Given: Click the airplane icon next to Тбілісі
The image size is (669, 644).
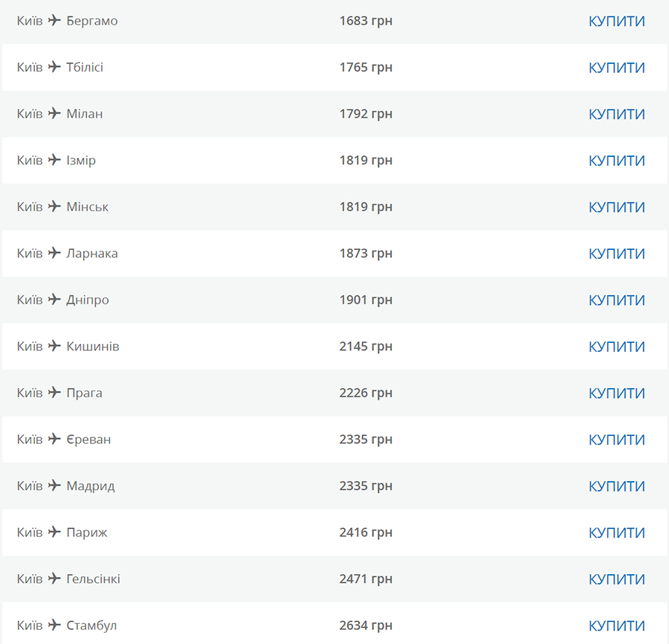Looking at the screenshot, I should click(54, 67).
